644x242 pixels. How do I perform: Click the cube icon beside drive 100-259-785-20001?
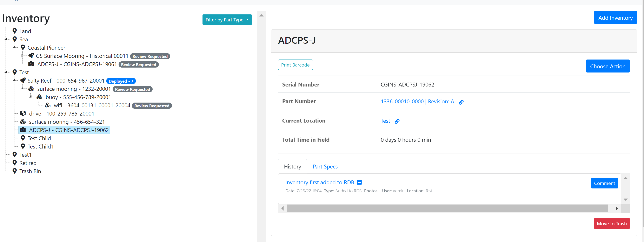click(23, 113)
